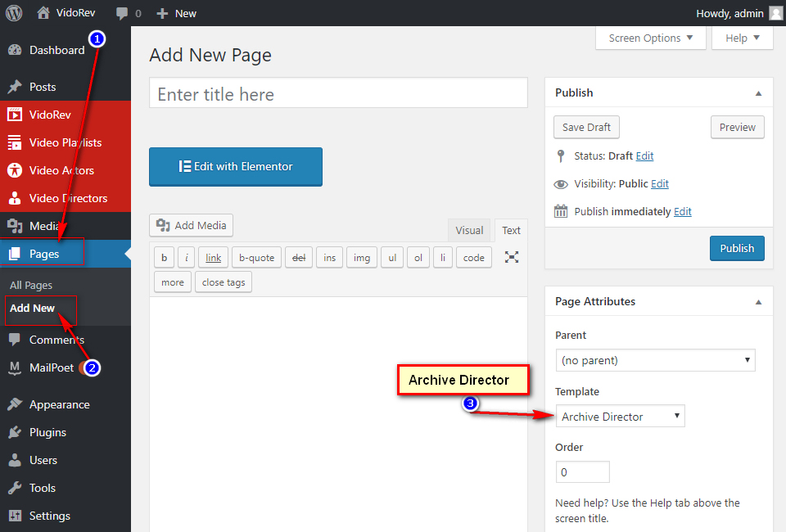Viewport: 786px width, 532px height.
Task: Select All Pages submenu item
Action: tap(31, 285)
